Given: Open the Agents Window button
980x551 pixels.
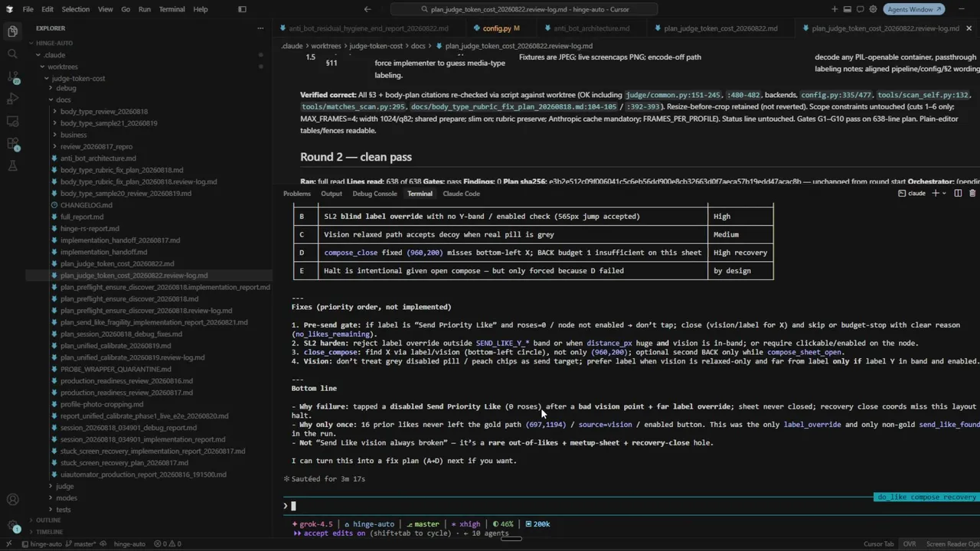Looking at the screenshot, I should point(913,9).
